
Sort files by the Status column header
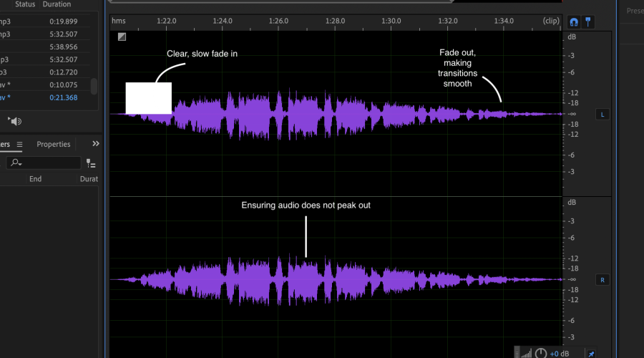point(25,4)
